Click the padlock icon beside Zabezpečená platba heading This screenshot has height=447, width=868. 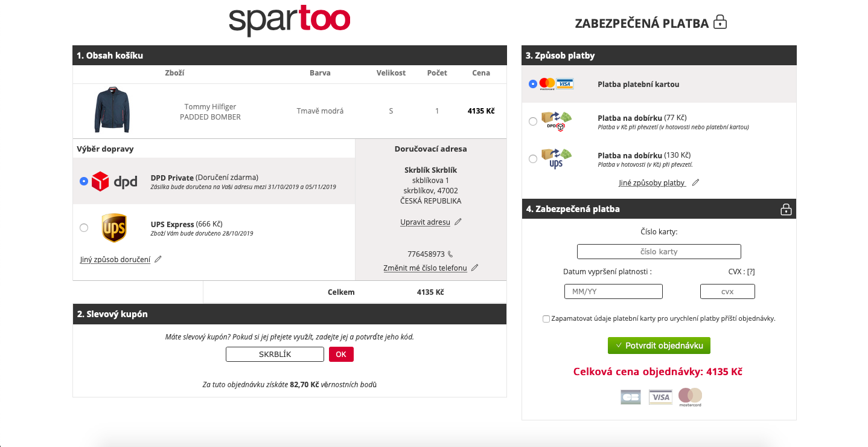720,22
